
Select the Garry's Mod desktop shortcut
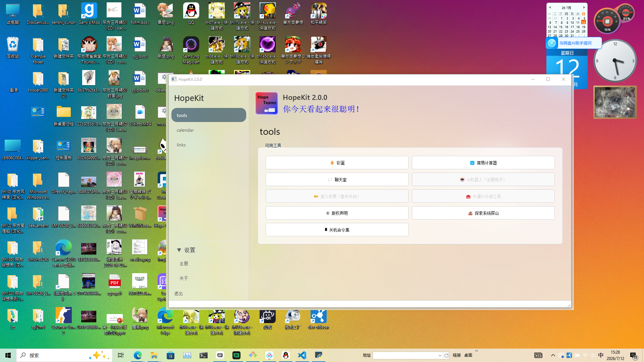click(x=89, y=14)
